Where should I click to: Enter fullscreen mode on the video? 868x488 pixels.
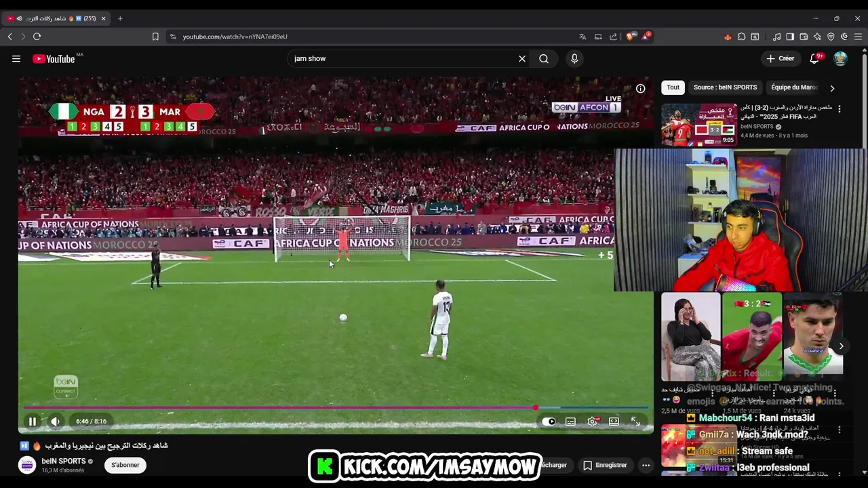[x=635, y=422]
